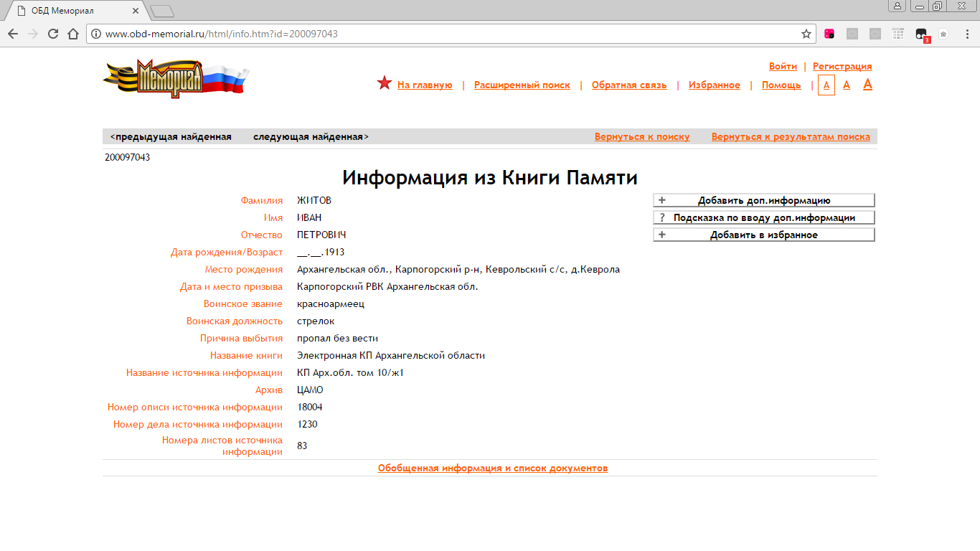Image resolution: width=980 pixels, height=551 pixels.
Task: View site information icon in address bar
Action: point(96,34)
